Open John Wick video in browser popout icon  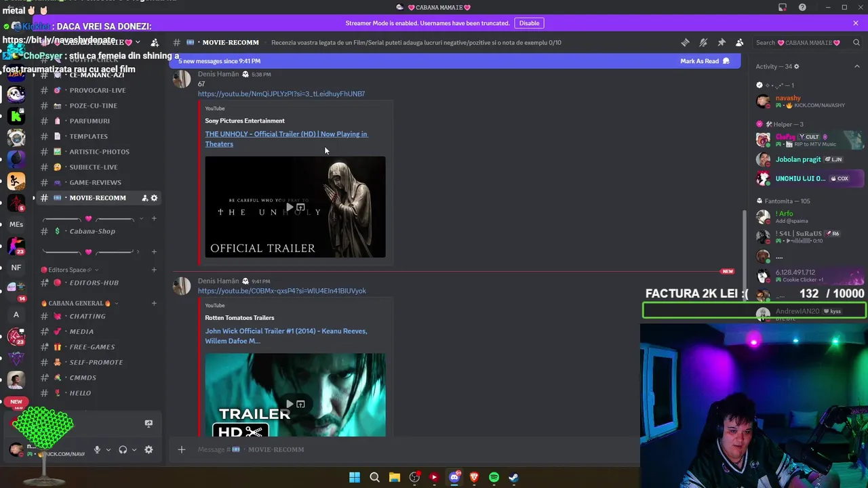[x=300, y=404]
